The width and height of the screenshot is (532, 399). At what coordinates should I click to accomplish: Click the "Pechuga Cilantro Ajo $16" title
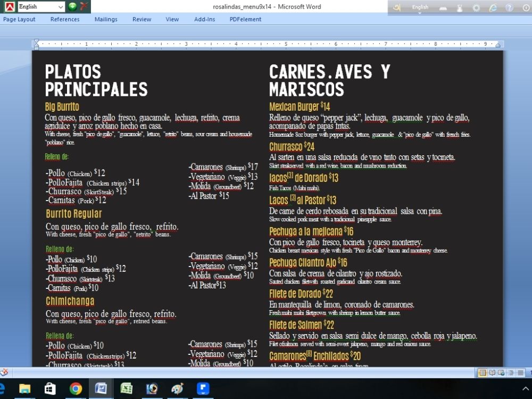pyautogui.click(x=308, y=263)
